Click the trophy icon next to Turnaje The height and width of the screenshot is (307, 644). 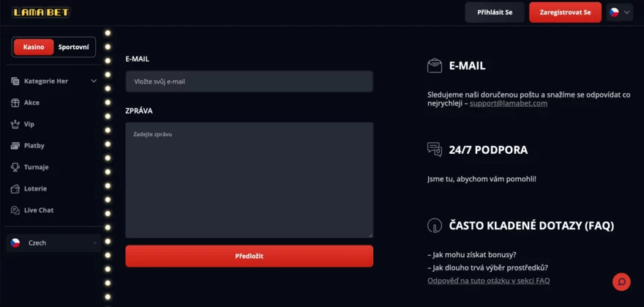point(15,167)
